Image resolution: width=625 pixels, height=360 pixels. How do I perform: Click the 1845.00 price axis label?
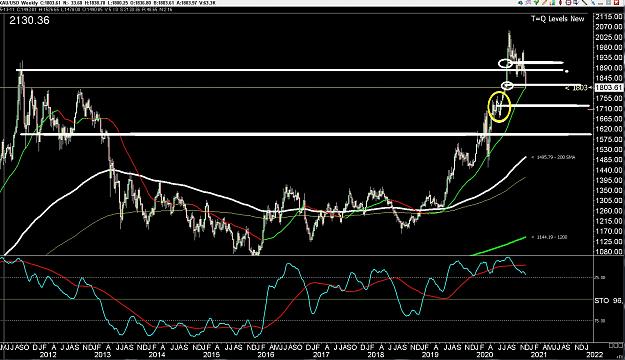click(608, 78)
